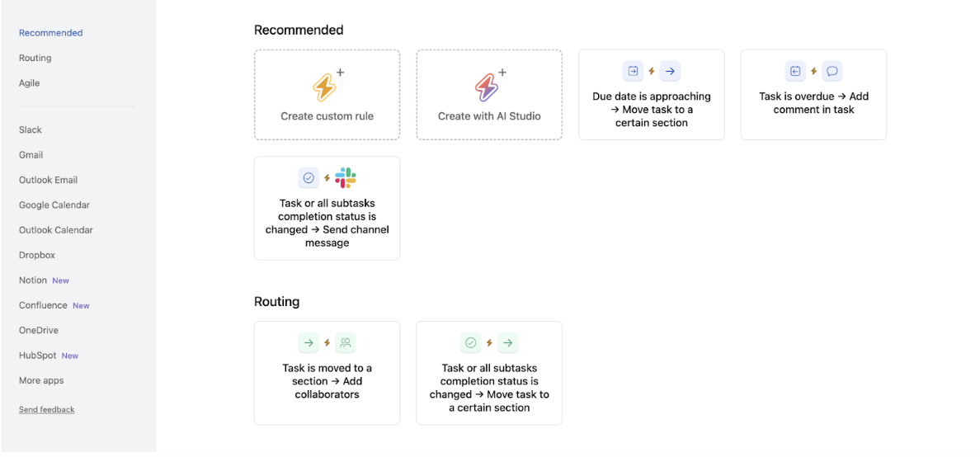Image resolution: width=980 pixels, height=457 pixels.
Task: Click the Slack logo icon on rule card
Action: pyautogui.click(x=345, y=177)
